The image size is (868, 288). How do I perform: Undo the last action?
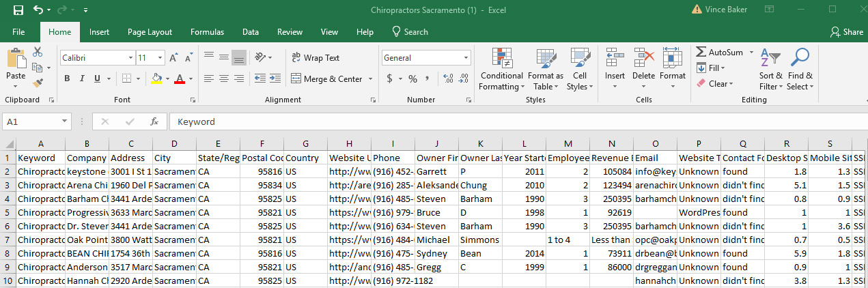pyautogui.click(x=39, y=10)
